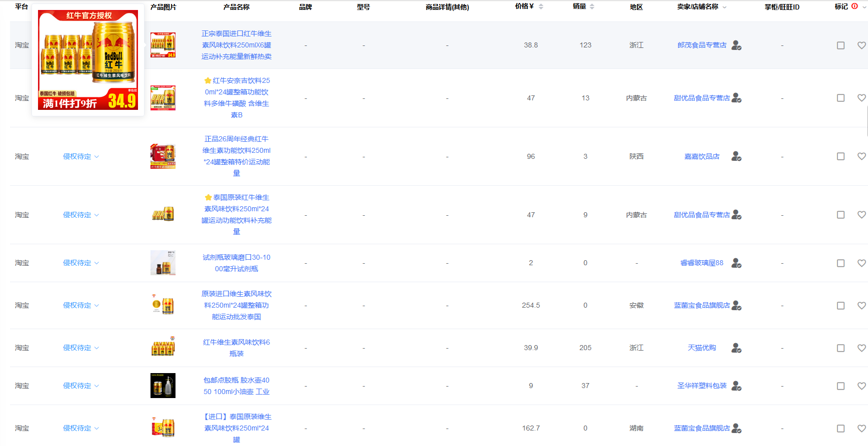Open 侵权待定 dropdown in 96 price row
868x446 pixels.
click(x=81, y=157)
